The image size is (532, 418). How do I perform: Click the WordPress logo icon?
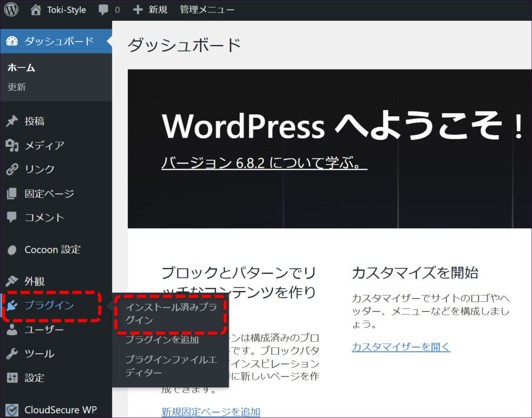point(11,10)
